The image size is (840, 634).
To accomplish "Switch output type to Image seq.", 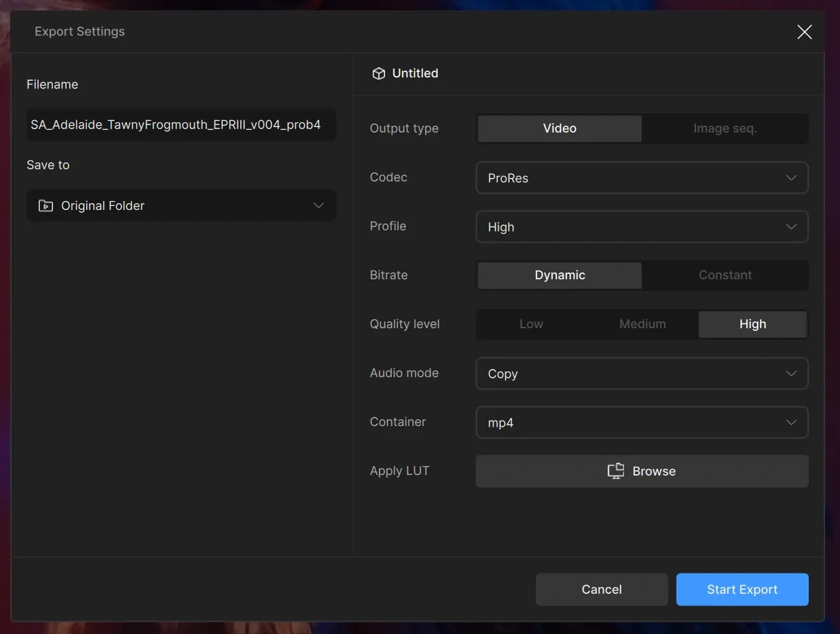I will pyautogui.click(x=725, y=128).
